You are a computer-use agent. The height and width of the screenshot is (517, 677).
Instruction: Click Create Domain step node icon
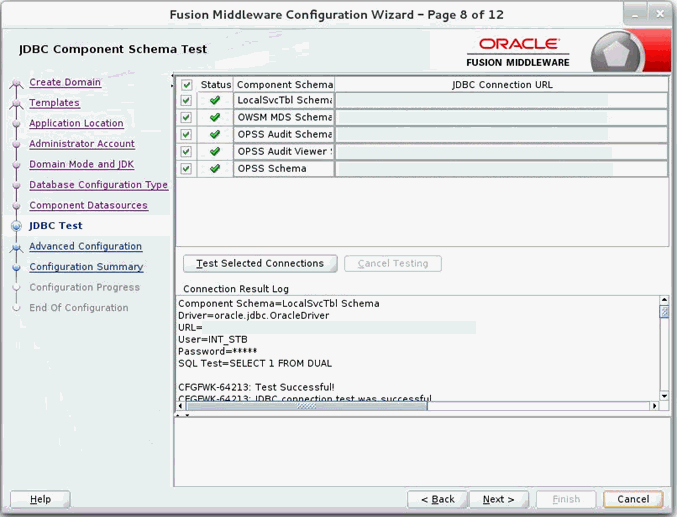(16, 82)
